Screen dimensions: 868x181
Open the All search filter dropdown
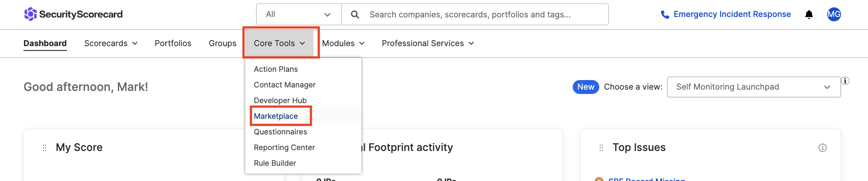pyautogui.click(x=298, y=15)
